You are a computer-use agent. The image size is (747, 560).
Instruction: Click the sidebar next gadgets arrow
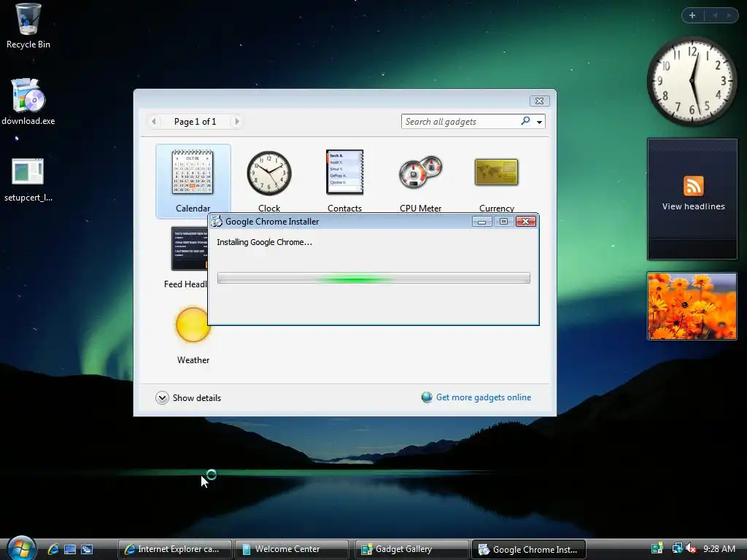pyautogui.click(x=729, y=15)
